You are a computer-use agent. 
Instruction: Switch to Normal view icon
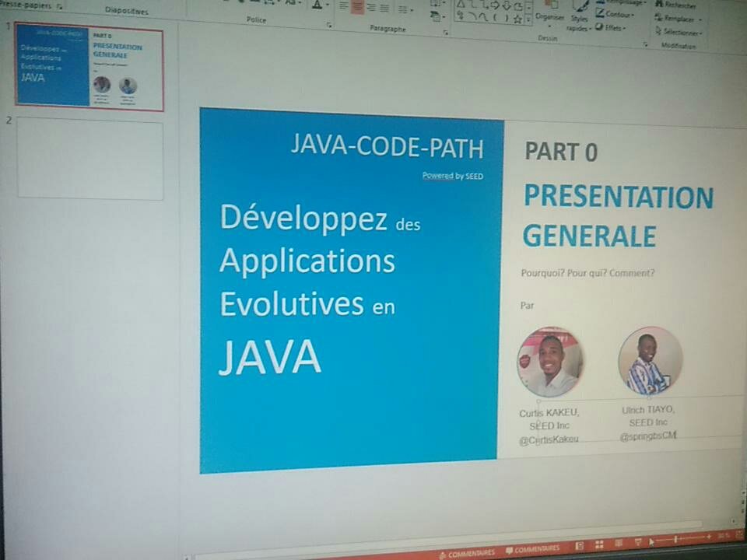(579, 546)
